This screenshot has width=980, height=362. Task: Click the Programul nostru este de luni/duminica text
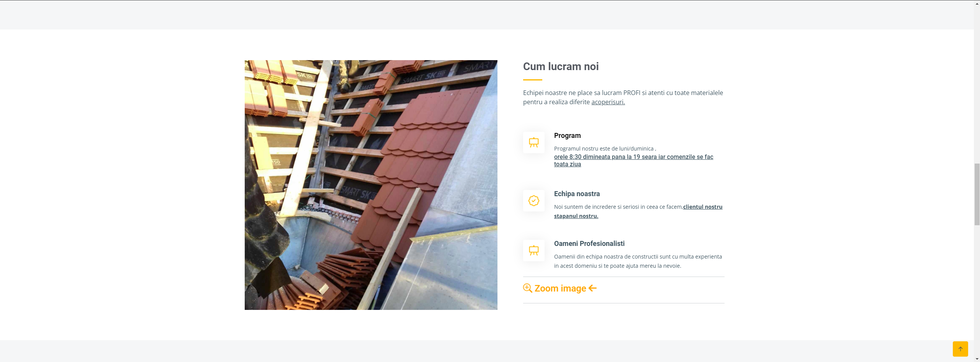(x=605, y=149)
